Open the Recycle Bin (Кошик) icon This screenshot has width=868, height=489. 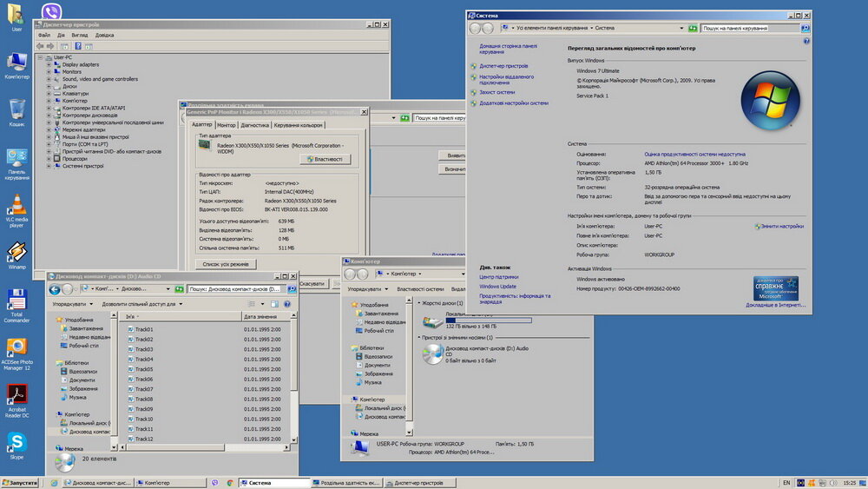(x=16, y=109)
